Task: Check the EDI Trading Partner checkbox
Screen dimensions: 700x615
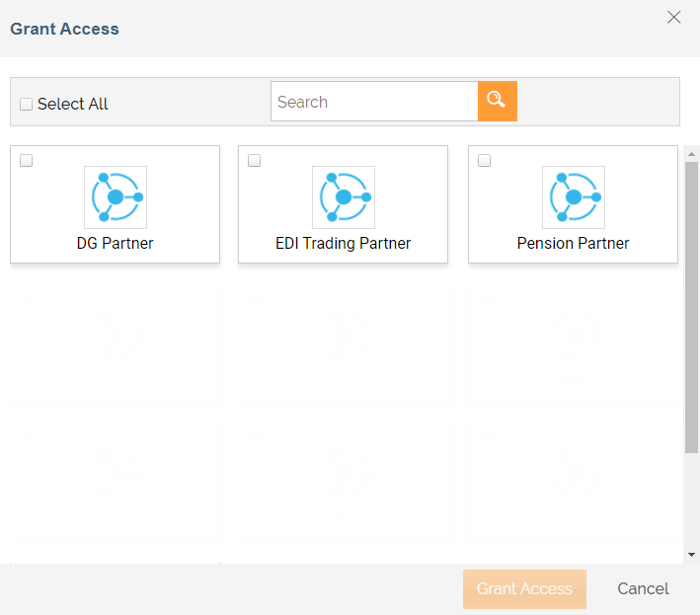Action: [x=255, y=161]
